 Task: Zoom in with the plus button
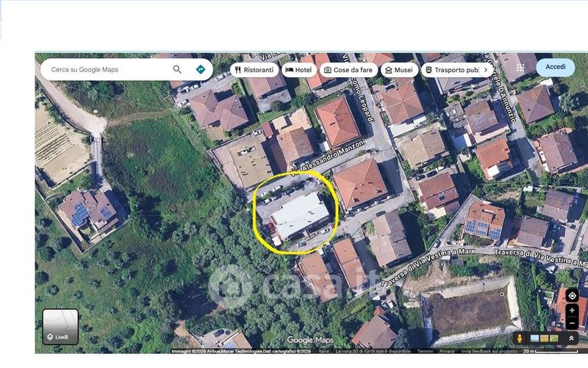point(572,311)
